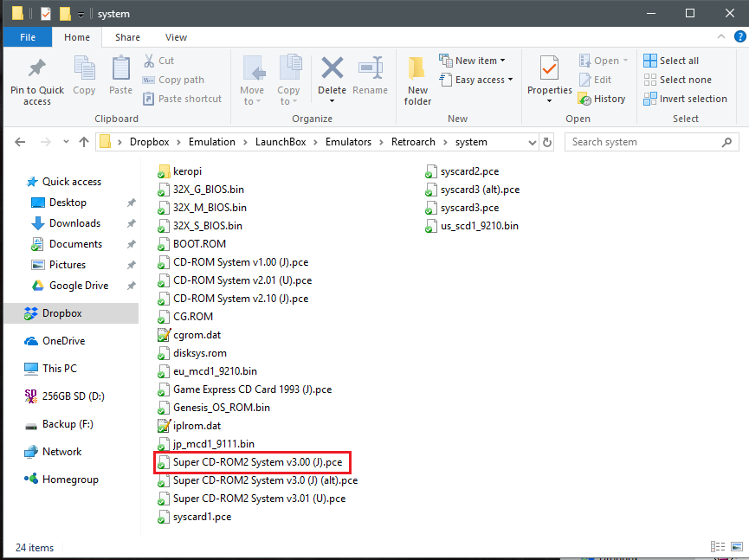Click LaunchBox in the address breadcrumb
The image size is (749, 560).
pos(281,142)
